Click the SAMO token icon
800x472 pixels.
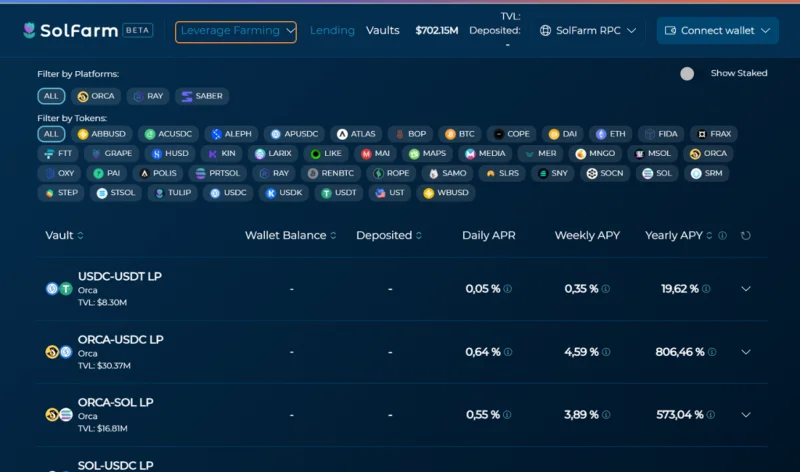pyautogui.click(x=433, y=173)
